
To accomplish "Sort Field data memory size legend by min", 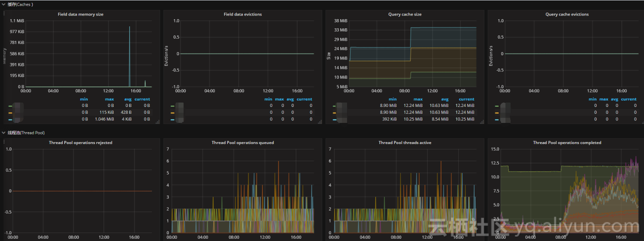I will [84, 99].
